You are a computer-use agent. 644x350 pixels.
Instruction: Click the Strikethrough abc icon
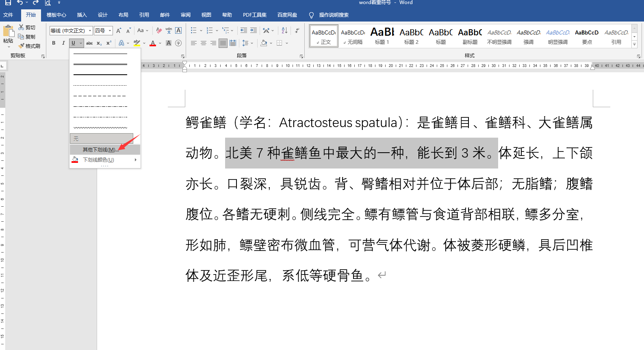point(89,43)
